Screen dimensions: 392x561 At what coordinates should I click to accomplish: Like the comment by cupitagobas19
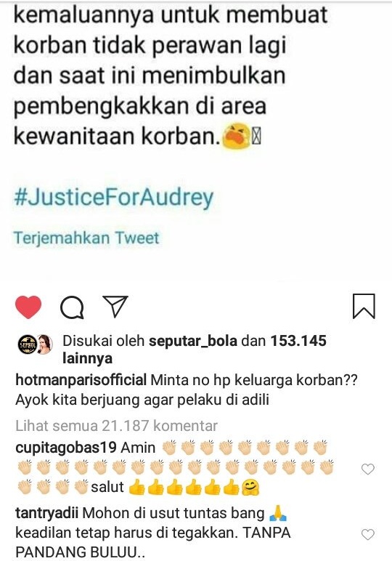368,469
